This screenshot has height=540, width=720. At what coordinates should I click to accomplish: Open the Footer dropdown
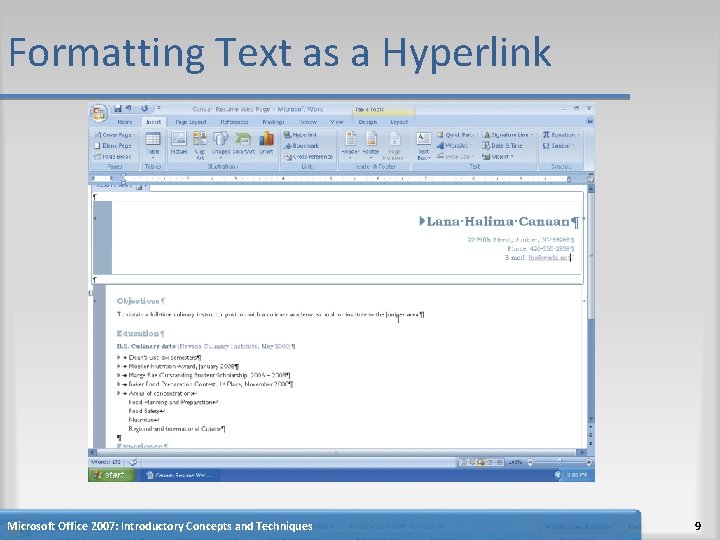click(371, 145)
